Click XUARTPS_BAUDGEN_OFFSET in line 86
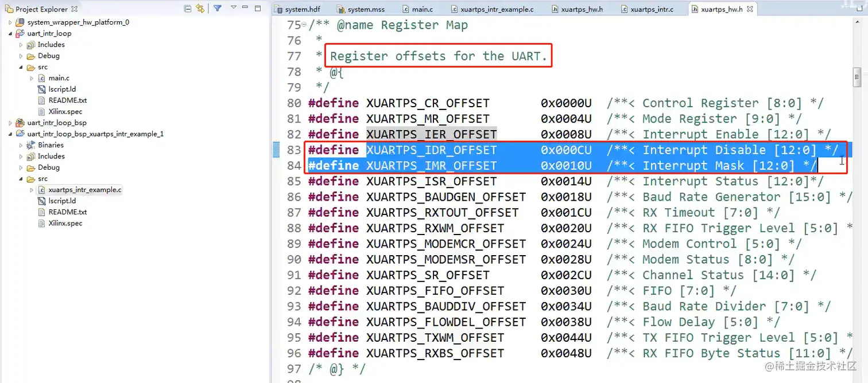 pos(446,197)
